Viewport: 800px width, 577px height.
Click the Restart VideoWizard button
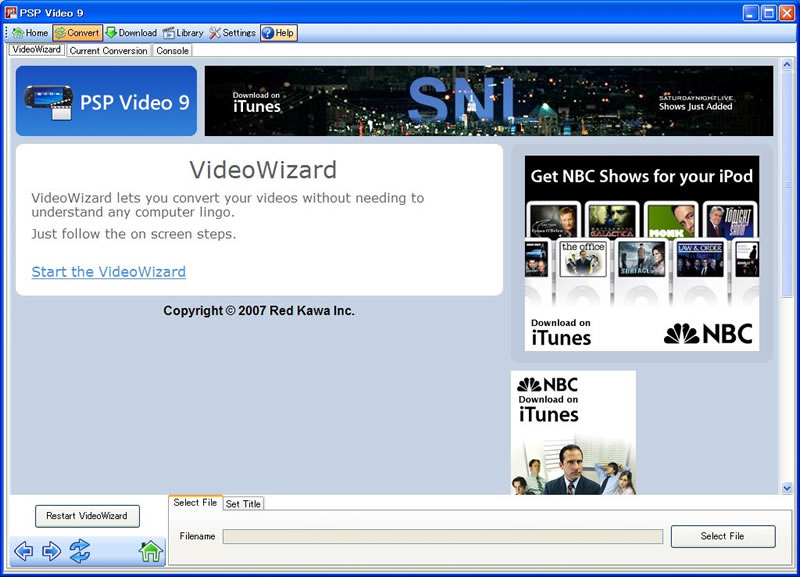[87, 516]
